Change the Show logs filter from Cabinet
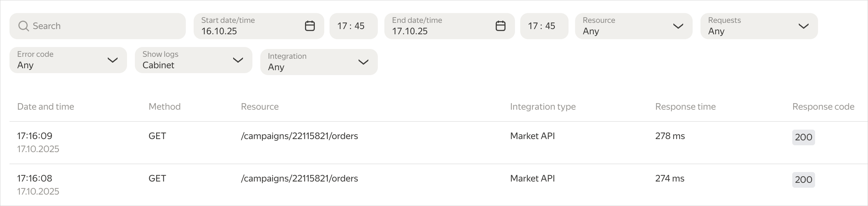Image resolution: width=868 pixels, height=206 pixels. click(x=193, y=60)
